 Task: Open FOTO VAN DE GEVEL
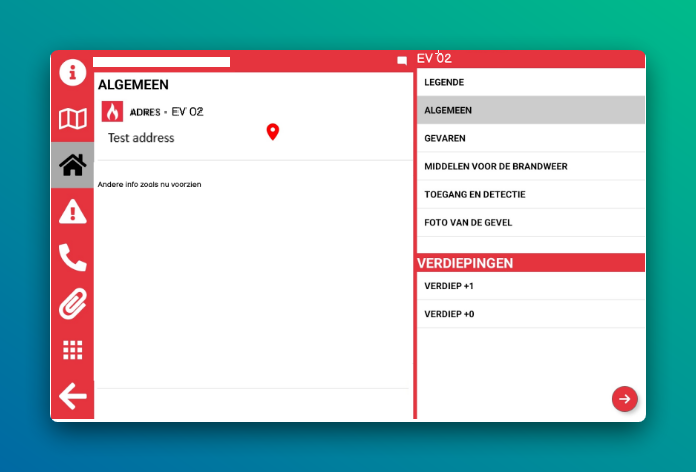tap(530, 222)
